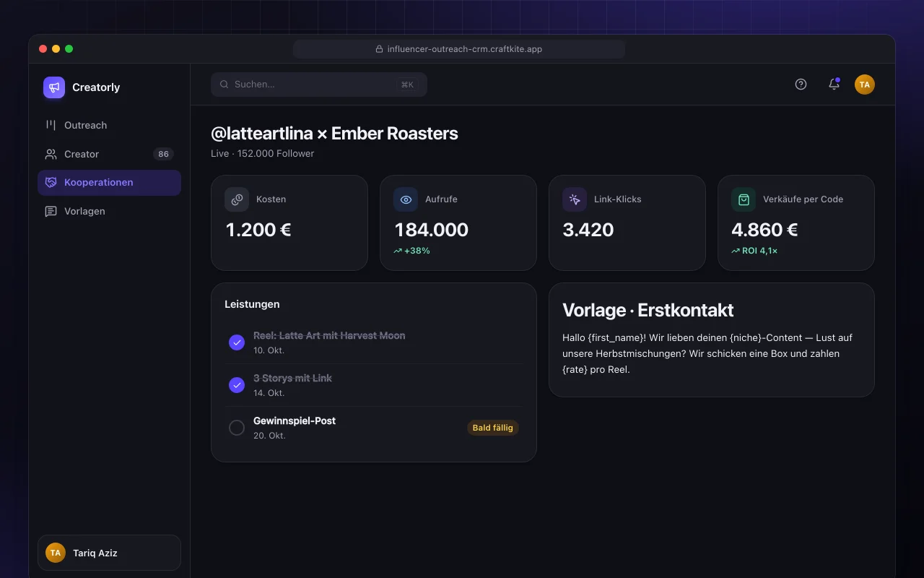Click the 20. Okt. due date
Screen dimensions: 924x578
tap(269, 436)
